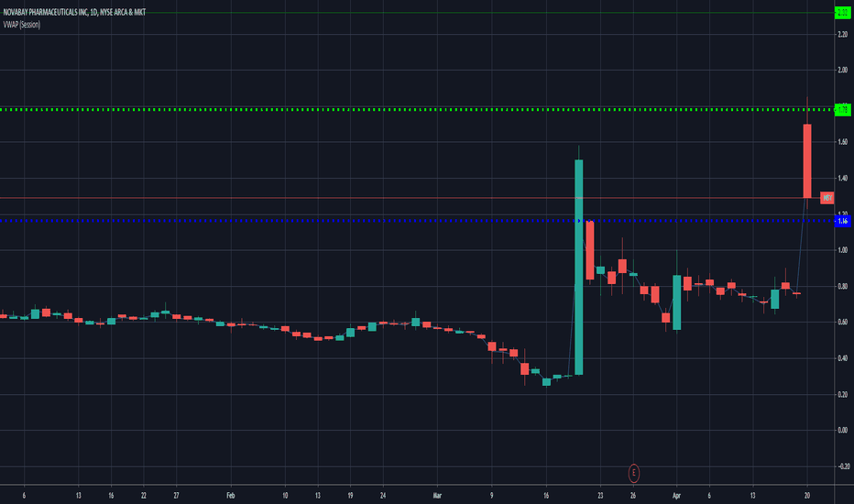Click the -0.20 value on the price axis

click(x=844, y=466)
